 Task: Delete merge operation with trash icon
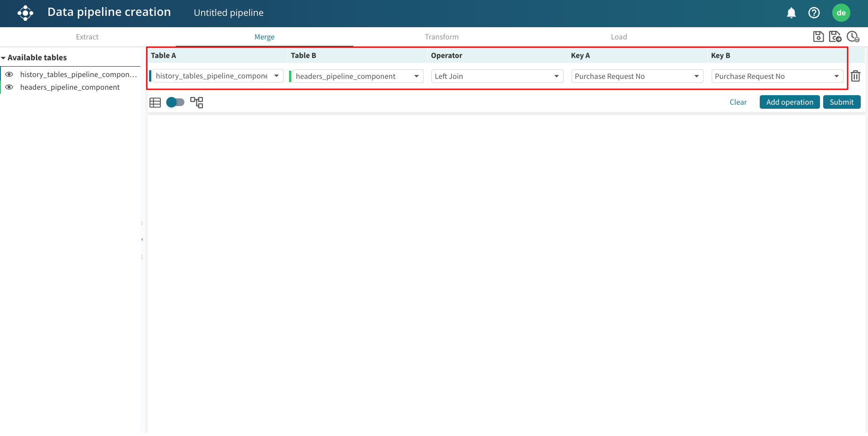point(855,76)
